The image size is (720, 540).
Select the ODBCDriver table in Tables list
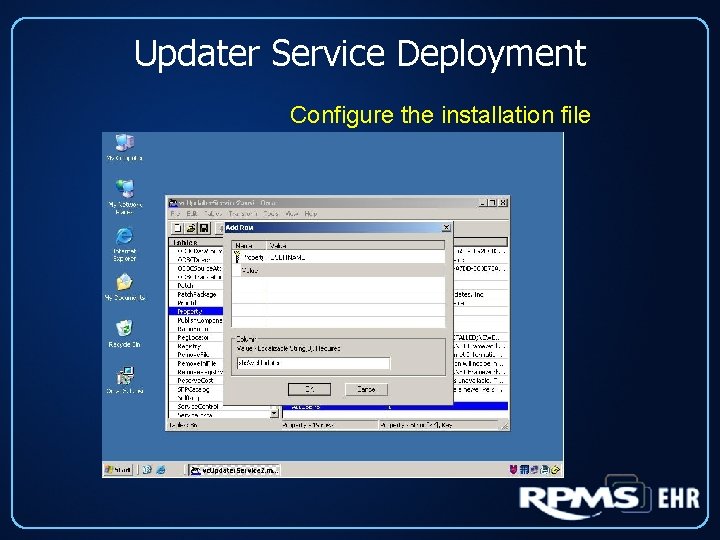click(x=196, y=259)
